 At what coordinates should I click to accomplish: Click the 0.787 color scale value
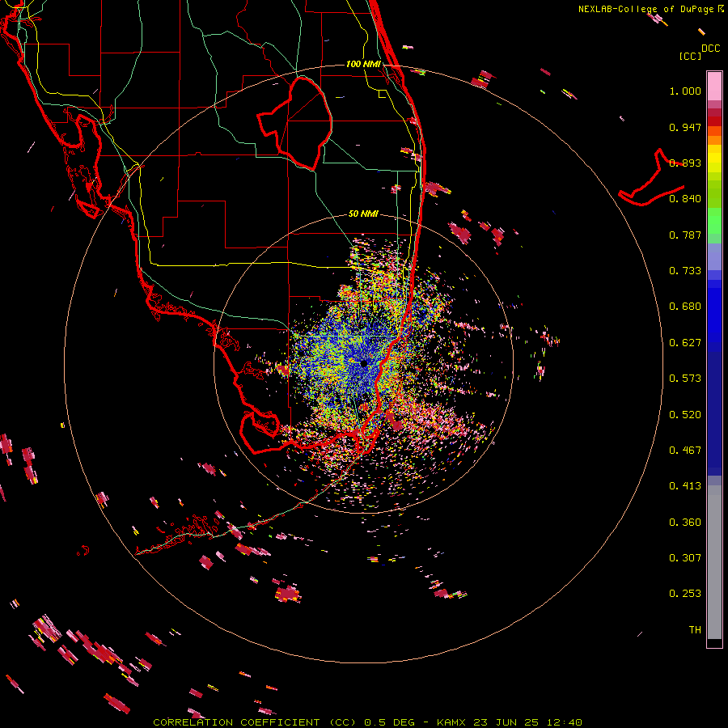pyautogui.click(x=685, y=235)
